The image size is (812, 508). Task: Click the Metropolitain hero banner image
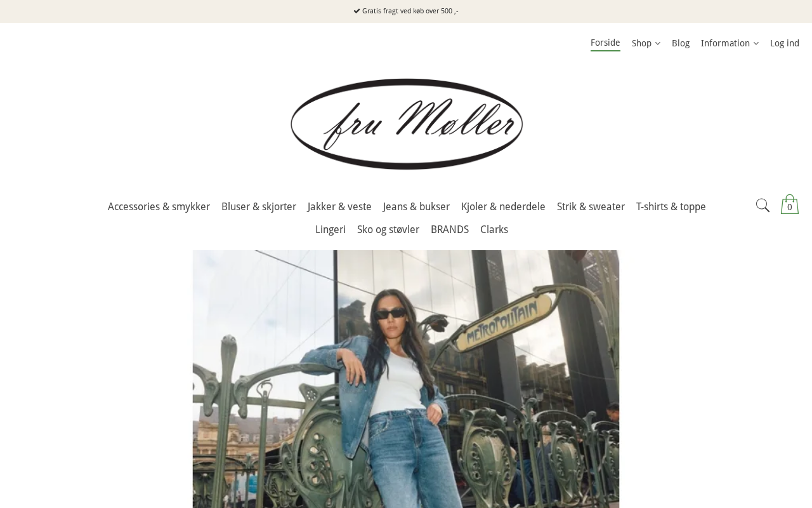[406, 379]
